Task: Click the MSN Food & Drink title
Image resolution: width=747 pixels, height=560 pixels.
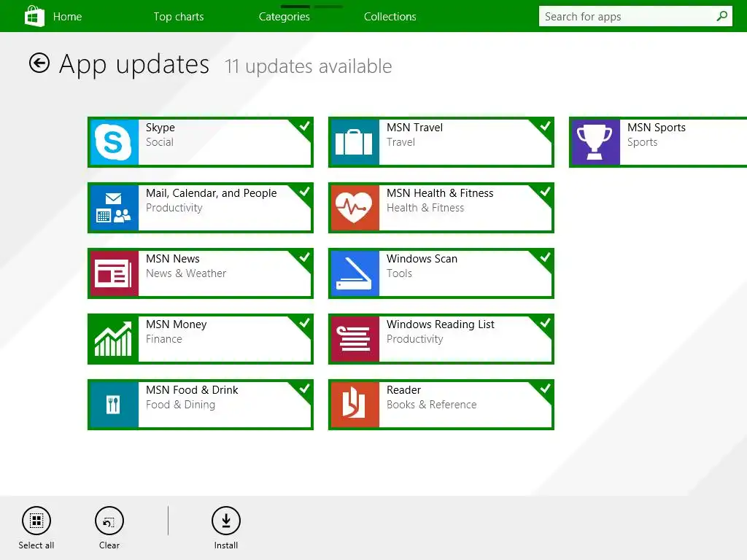Action: click(x=192, y=390)
